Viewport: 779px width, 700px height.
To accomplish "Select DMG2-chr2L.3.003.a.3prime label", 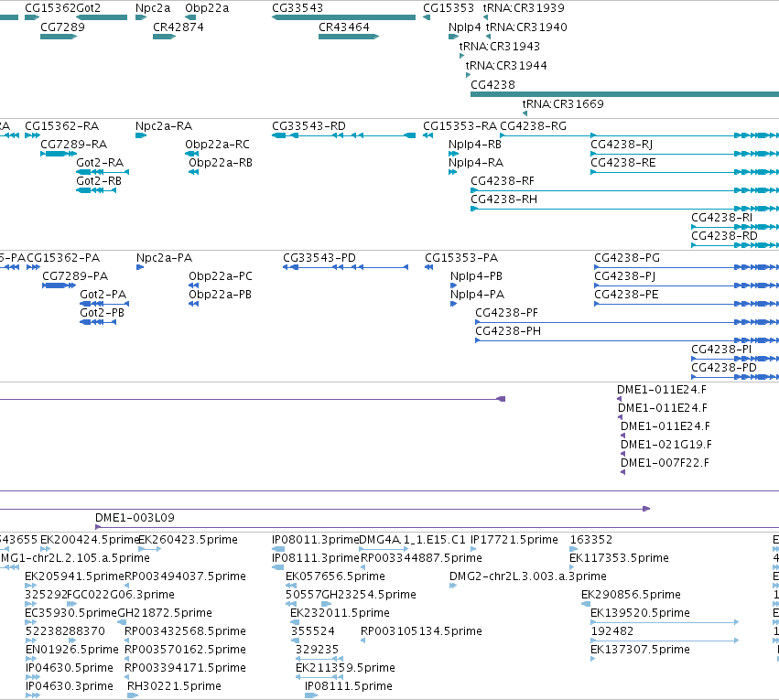I will (528, 576).
